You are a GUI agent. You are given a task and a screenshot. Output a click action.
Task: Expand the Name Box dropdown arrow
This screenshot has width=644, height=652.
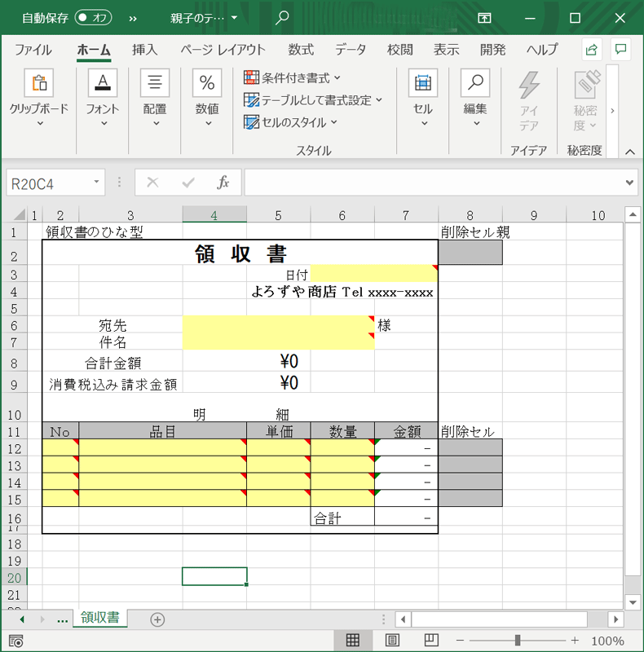(97, 183)
